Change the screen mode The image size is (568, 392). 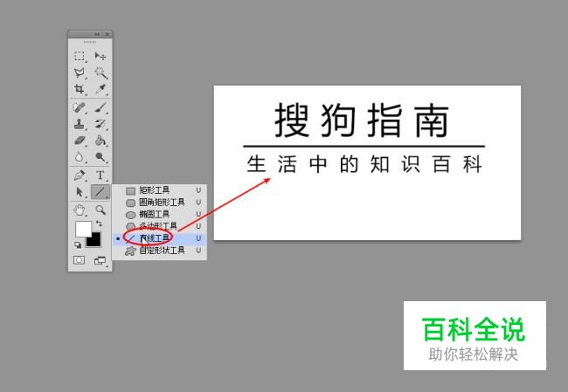[x=100, y=261]
